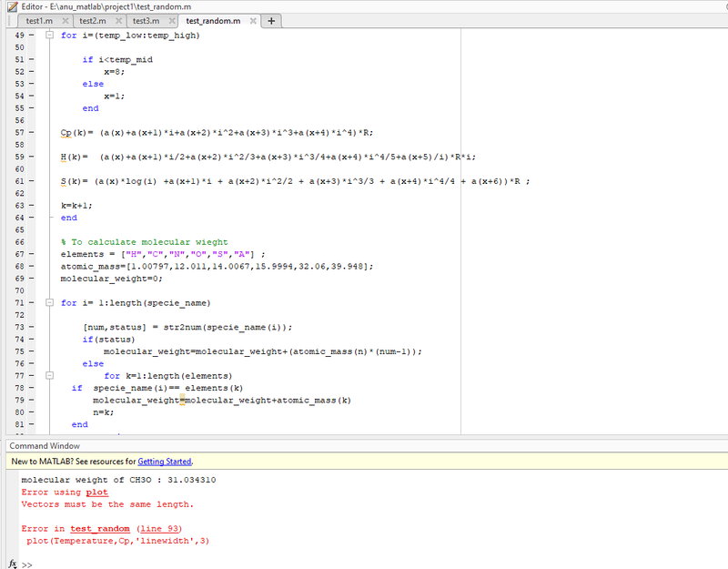Image resolution: width=728 pixels, height=569 pixels.
Task: Click the warning underline beneath Cp on line 57
Action: click(65, 137)
